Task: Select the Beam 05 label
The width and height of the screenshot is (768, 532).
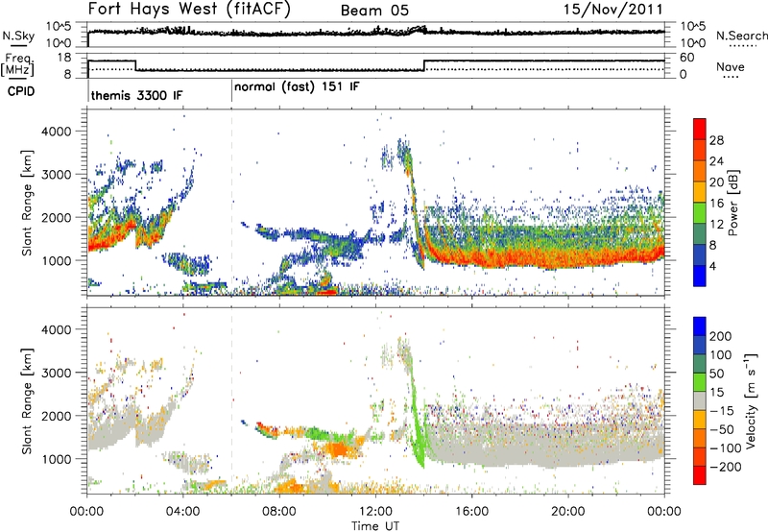Action: [374, 11]
